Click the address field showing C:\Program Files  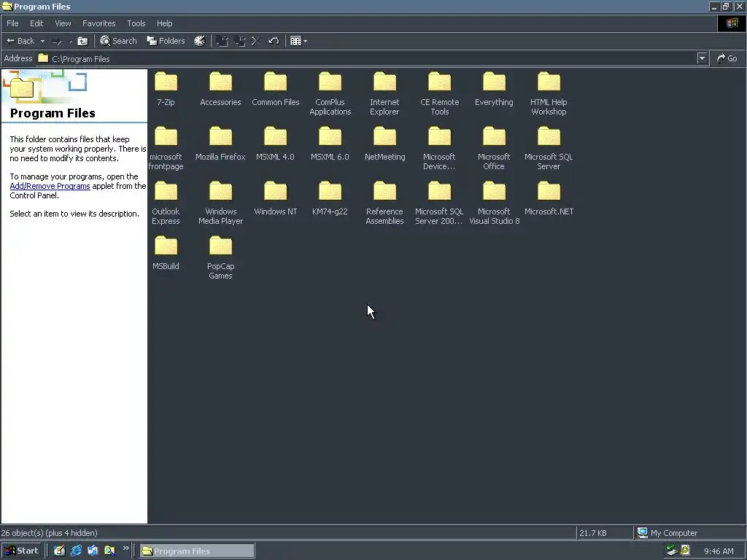click(x=367, y=58)
